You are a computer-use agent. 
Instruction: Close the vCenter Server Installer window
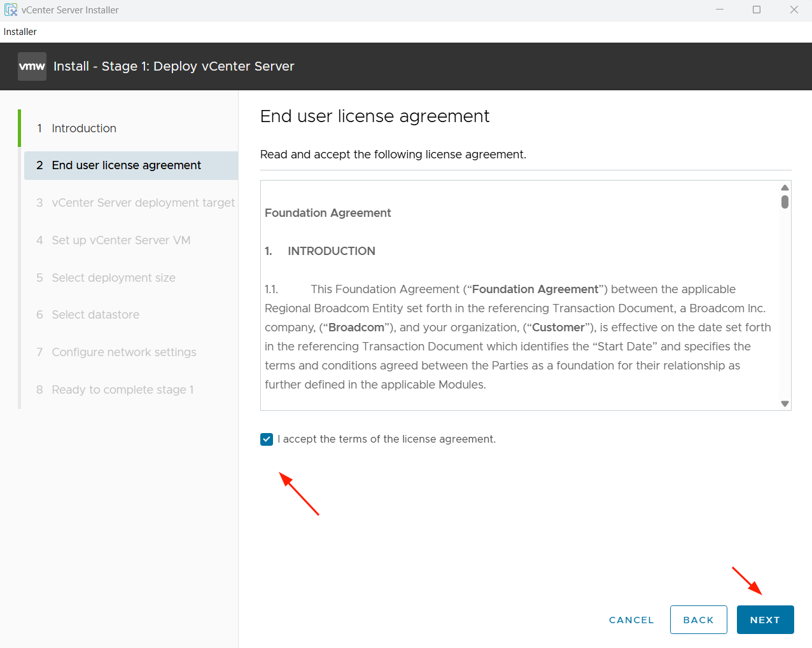[794, 10]
